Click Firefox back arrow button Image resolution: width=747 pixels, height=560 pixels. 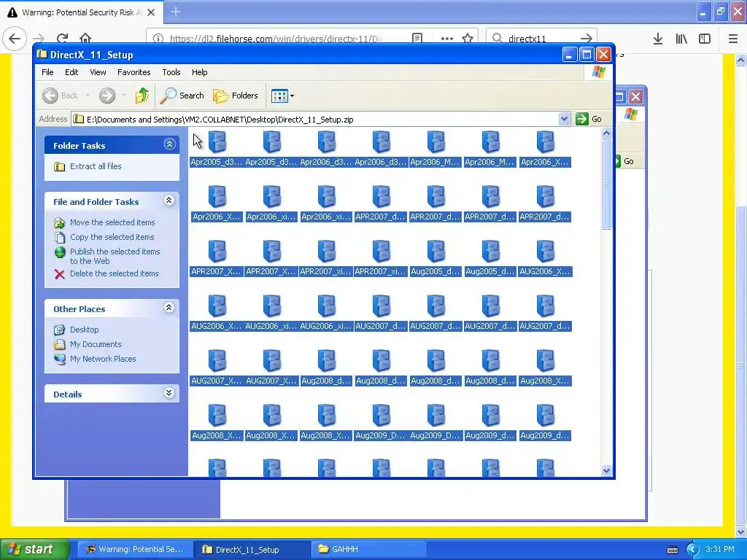click(15, 38)
